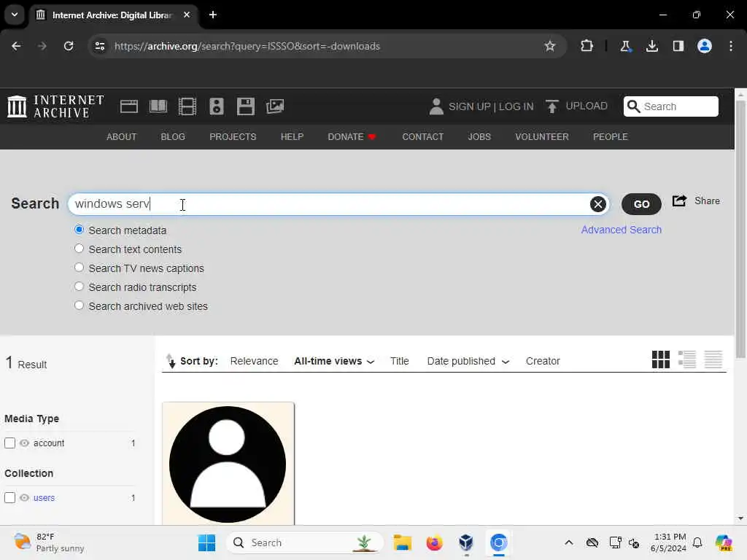Show hidden system tray icons chevron
This screenshot has width=747, height=560.
pos(569,542)
